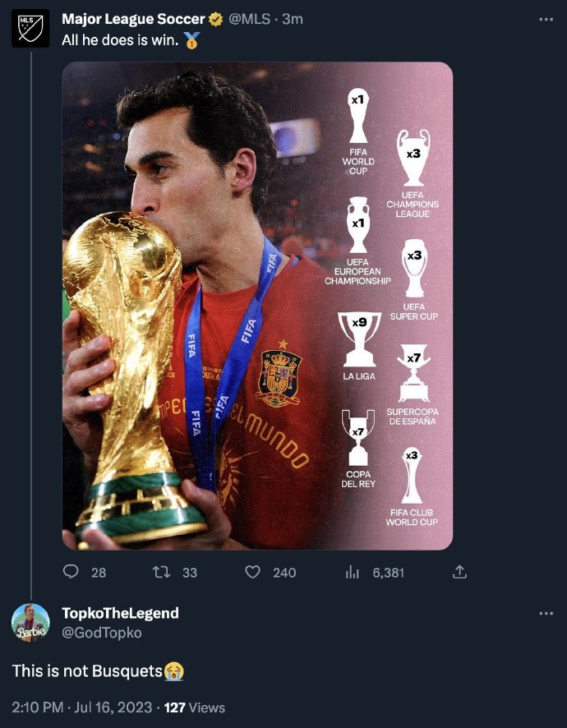Click the 127 Views count
The image size is (567, 728).
click(x=195, y=707)
